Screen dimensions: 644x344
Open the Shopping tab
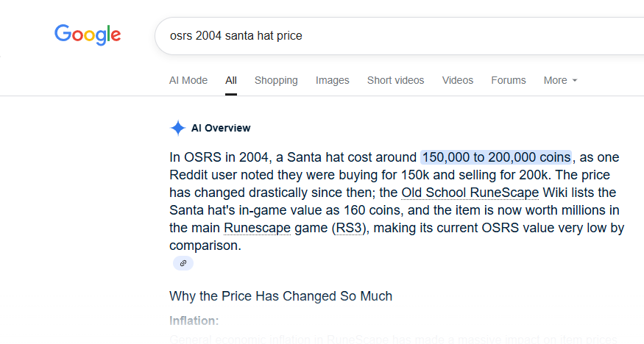[276, 80]
